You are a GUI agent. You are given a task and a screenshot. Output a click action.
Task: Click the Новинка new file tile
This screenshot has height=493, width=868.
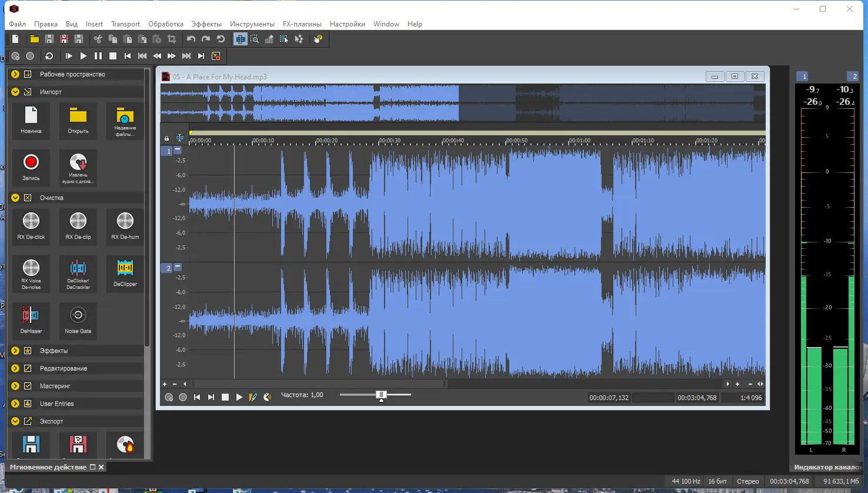(31, 121)
